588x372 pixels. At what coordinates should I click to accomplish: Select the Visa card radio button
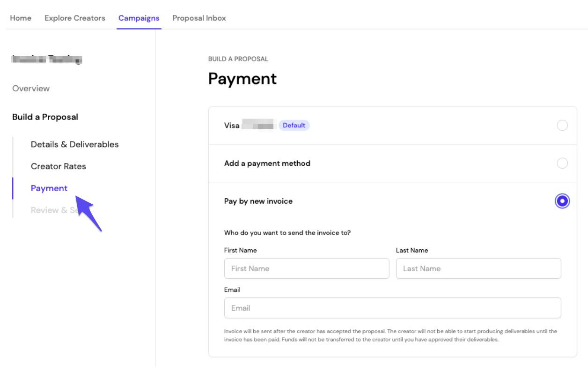(x=562, y=125)
